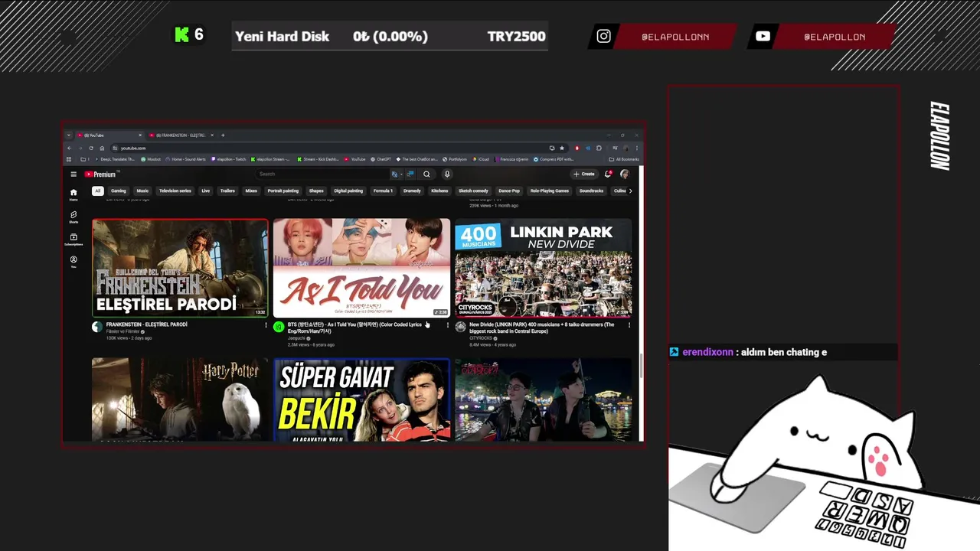
Task: Bookmark this page with star icon
Action: (562, 148)
